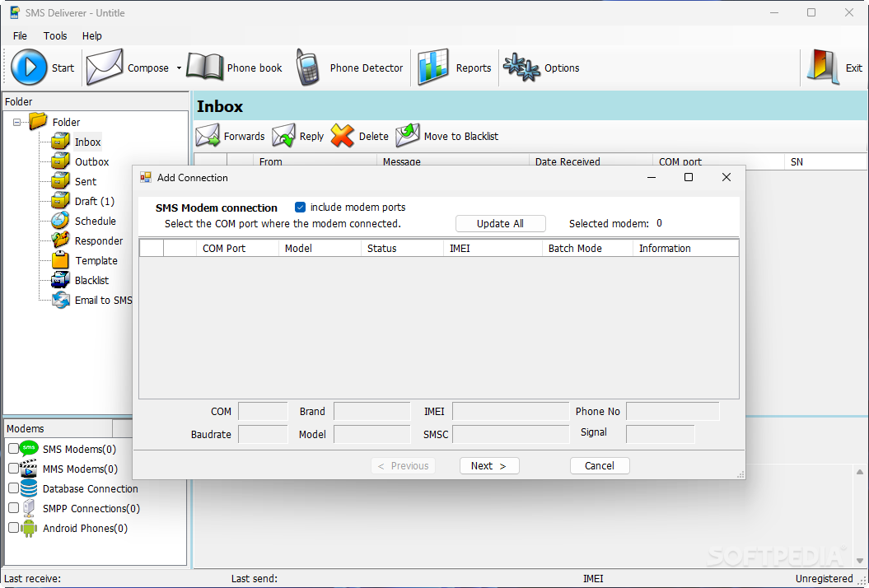Click the SN column header in Inbox
The width and height of the screenshot is (869, 588).
click(825, 162)
